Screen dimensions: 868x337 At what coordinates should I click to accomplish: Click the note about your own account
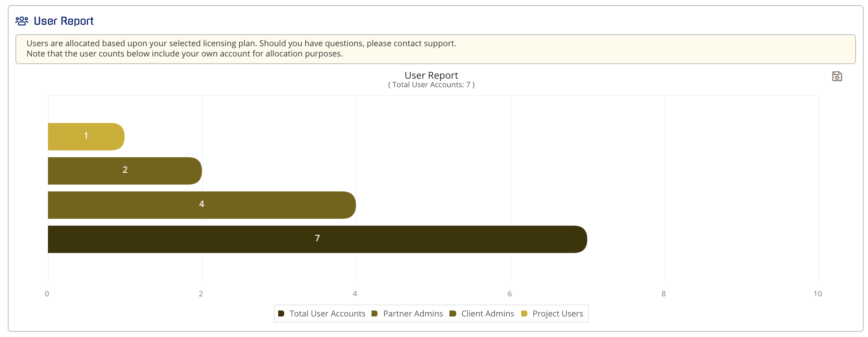coord(185,54)
